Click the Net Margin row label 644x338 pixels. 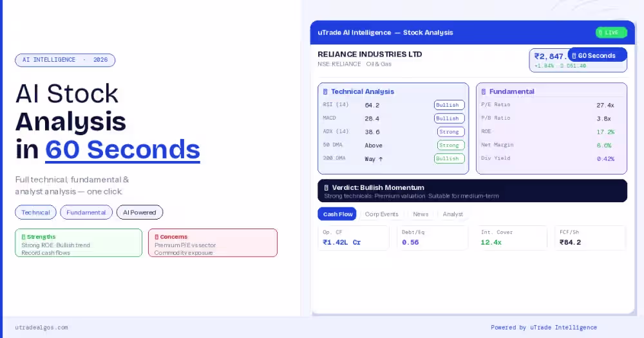point(497,145)
